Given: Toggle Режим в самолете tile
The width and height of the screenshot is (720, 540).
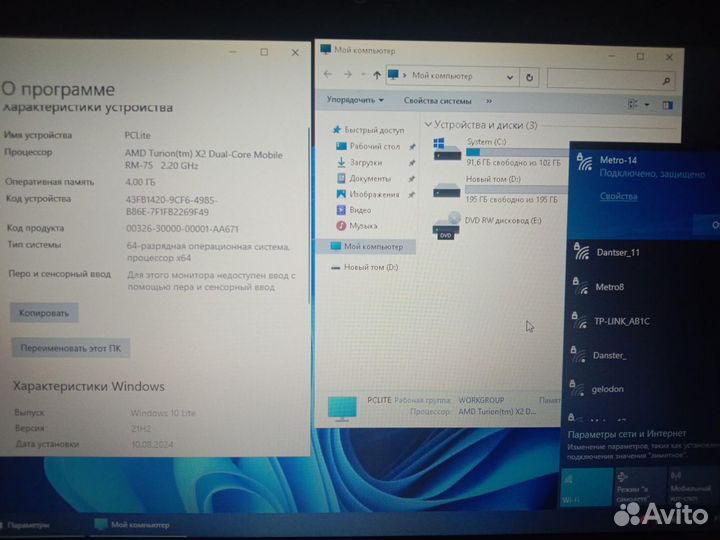Looking at the screenshot, I should pyautogui.click(x=639, y=487).
